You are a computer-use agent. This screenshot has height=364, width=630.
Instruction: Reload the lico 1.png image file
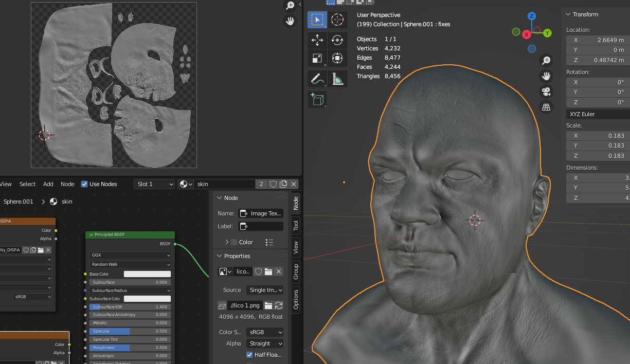pos(279,305)
